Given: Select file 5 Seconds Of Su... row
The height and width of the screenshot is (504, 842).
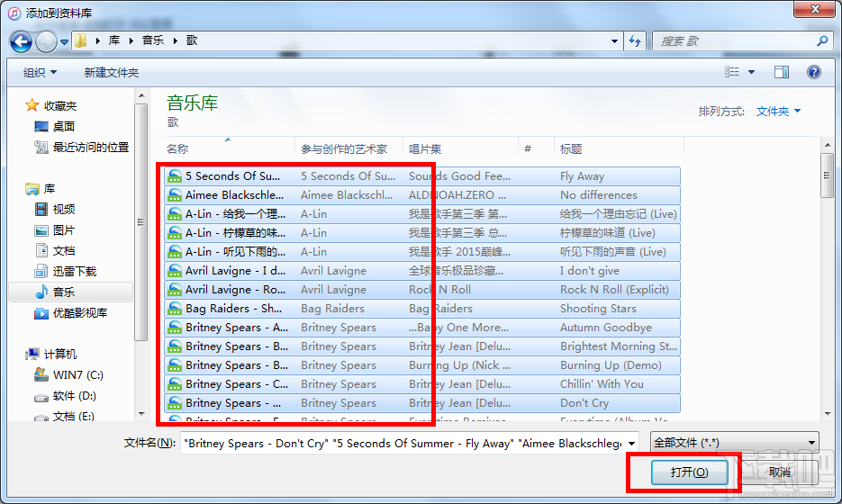Looking at the screenshot, I should pyautogui.click(x=422, y=176).
